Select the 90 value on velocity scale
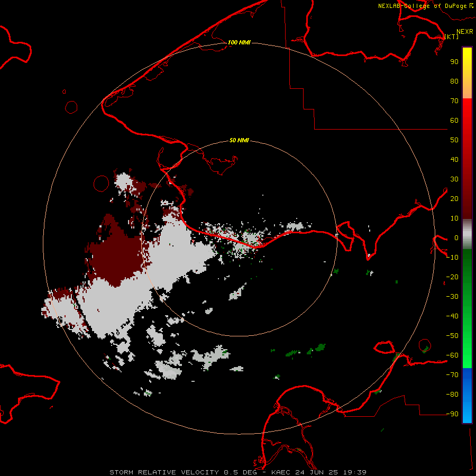476x476 pixels. [454, 62]
